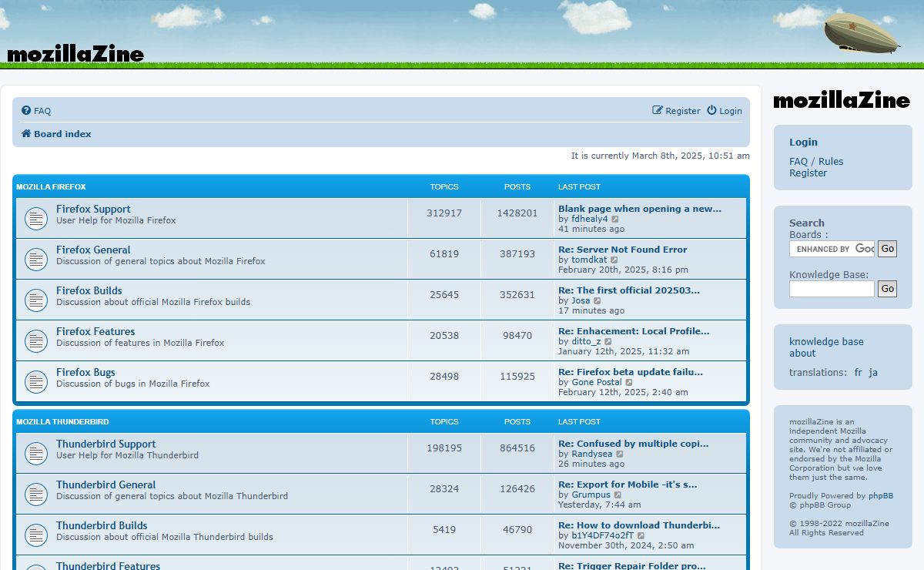Open the Thunderbird Builds forum
The height and width of the screenshot is (570, 924).
[102, 525]
